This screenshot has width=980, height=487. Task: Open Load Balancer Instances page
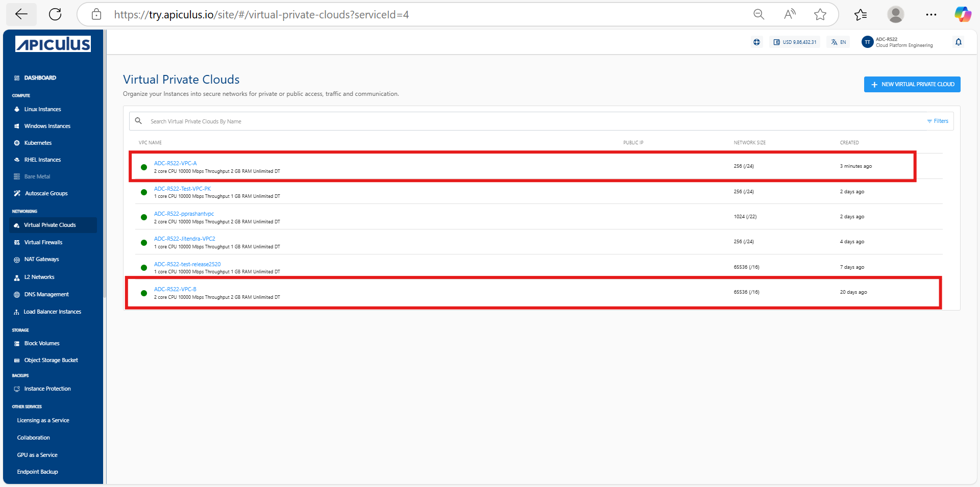point(52,312)
